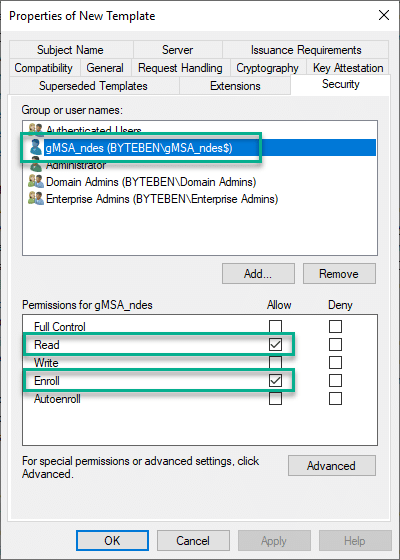Uncheck Allow checkbox for Enroll permission
Screen dimensions: 400x560
[x=275, y=381]
